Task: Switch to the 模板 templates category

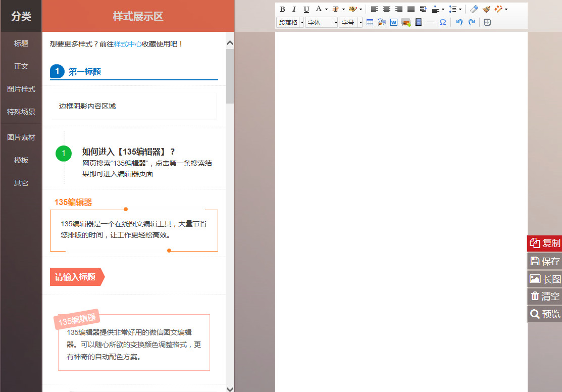Action: point(21,160)
